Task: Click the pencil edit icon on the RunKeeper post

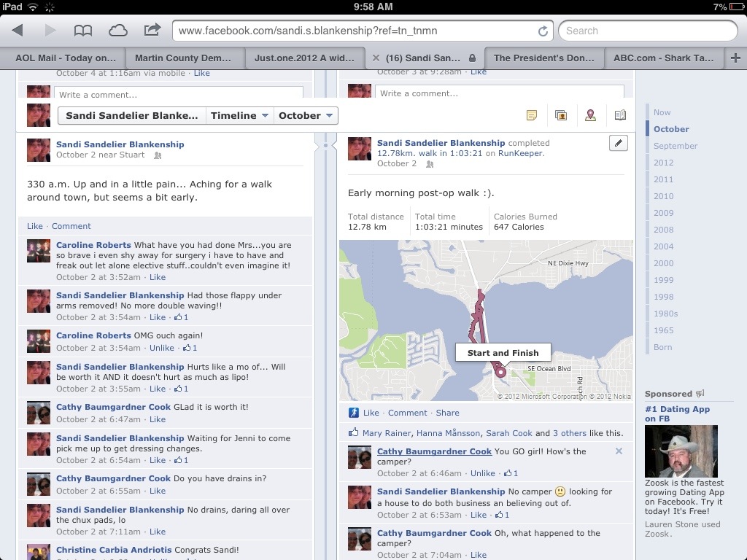Action: pos(618,144)
